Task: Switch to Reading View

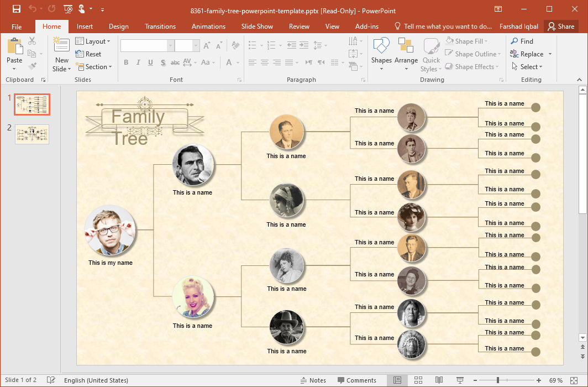Action: 439,380
